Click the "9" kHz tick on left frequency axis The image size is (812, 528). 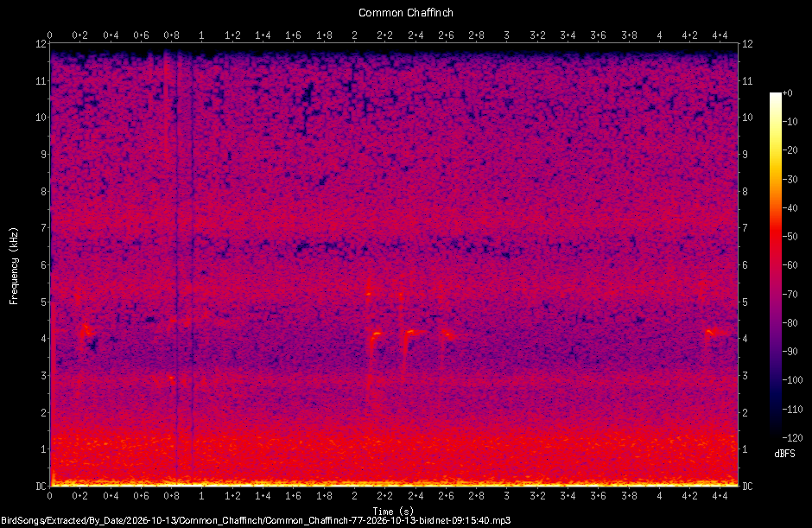43,155
